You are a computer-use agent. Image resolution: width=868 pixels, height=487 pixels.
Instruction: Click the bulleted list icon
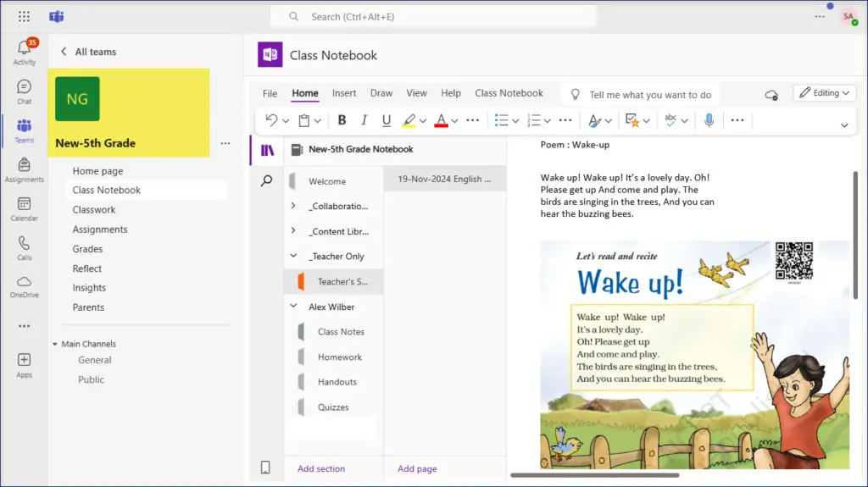coord(501,120)
